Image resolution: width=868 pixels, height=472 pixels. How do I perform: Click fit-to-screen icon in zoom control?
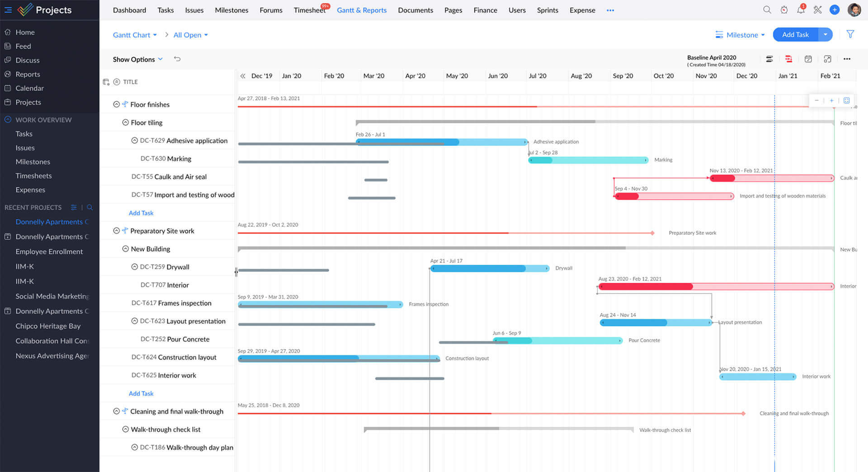pyautogui.click(x=846, y=100)
